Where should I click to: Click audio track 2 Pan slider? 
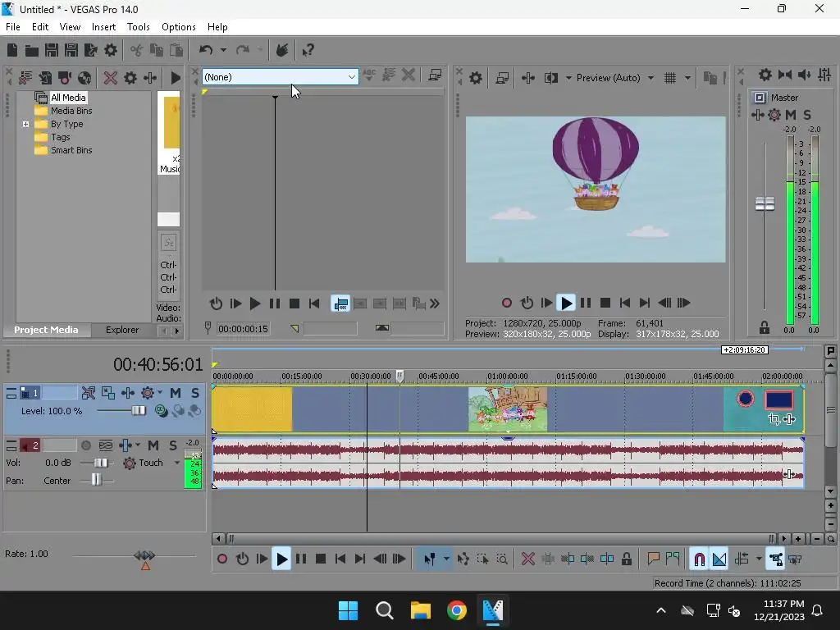click(97, 479)
